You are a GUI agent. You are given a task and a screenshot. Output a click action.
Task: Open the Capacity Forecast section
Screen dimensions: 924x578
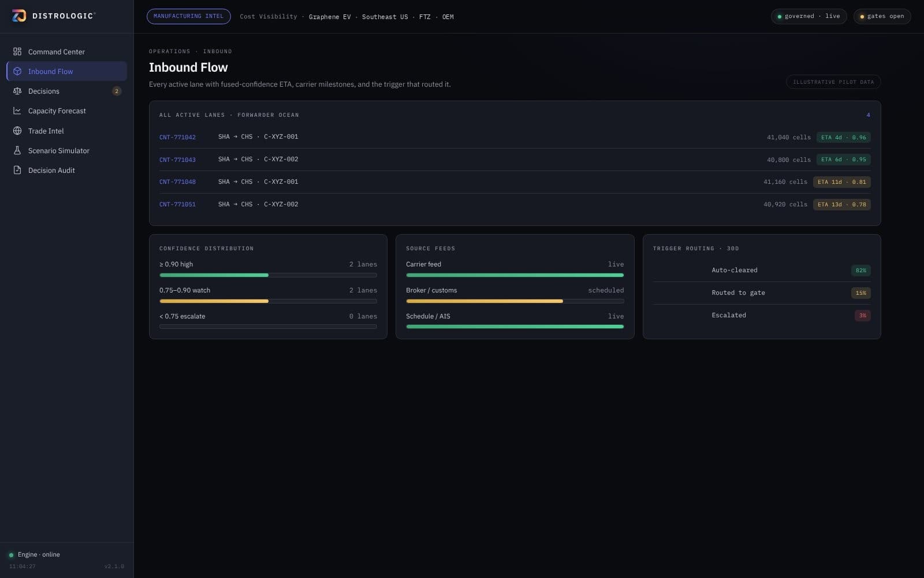click(66, 110)
